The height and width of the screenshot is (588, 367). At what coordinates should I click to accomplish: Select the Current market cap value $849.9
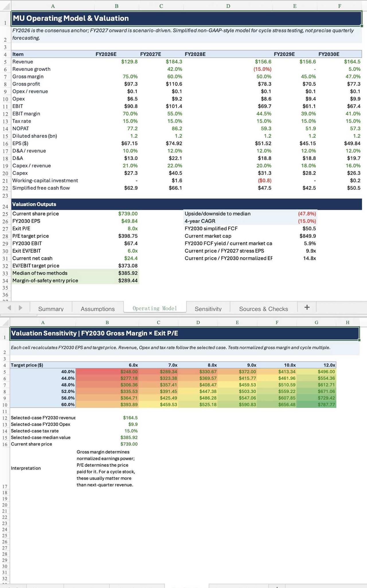308,236
